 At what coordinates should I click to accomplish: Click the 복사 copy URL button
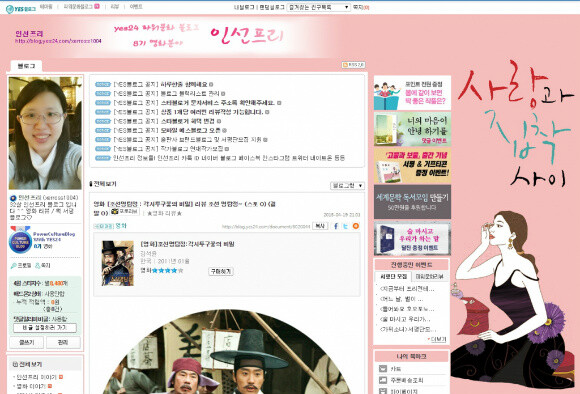320,226
